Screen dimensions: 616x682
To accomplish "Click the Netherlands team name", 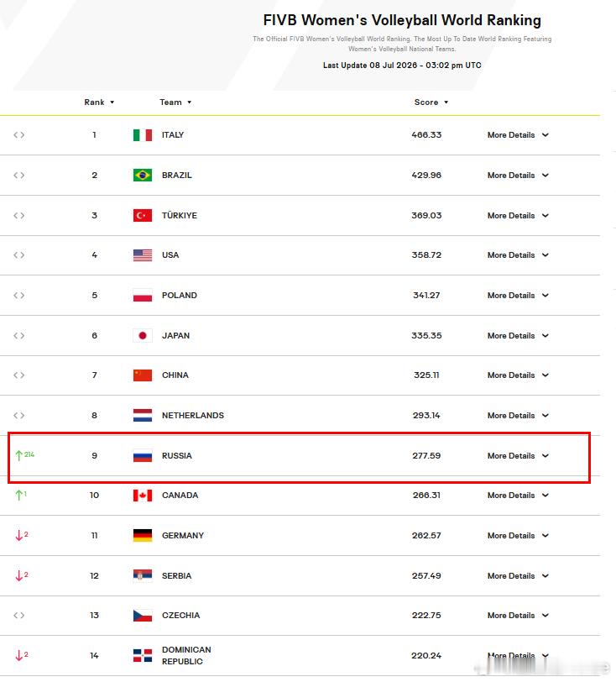I will 193,416.
